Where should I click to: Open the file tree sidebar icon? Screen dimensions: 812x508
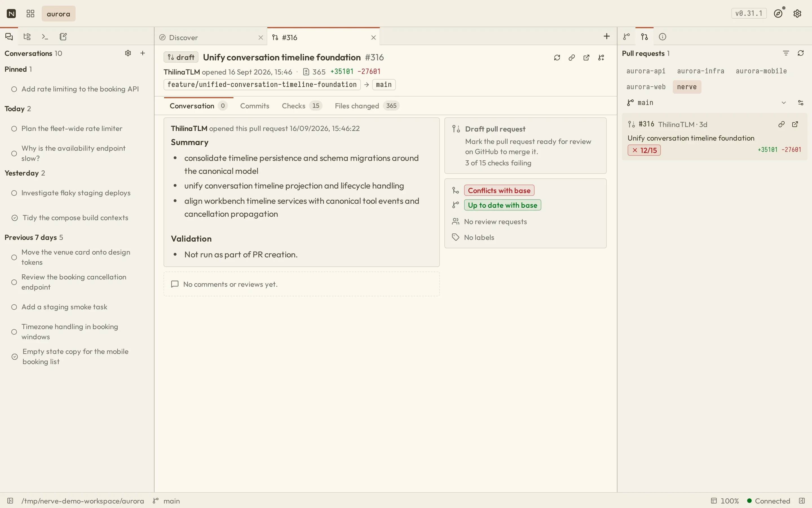(x=27, y=37)
